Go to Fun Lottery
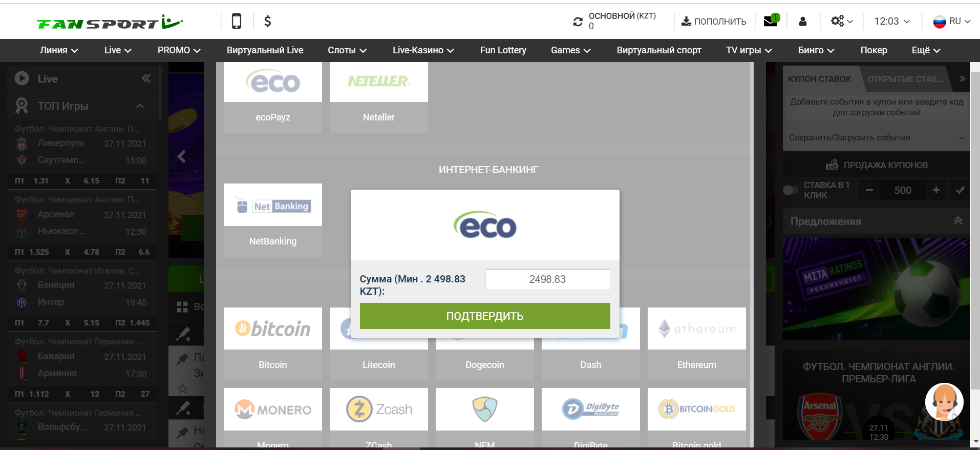 503,50
